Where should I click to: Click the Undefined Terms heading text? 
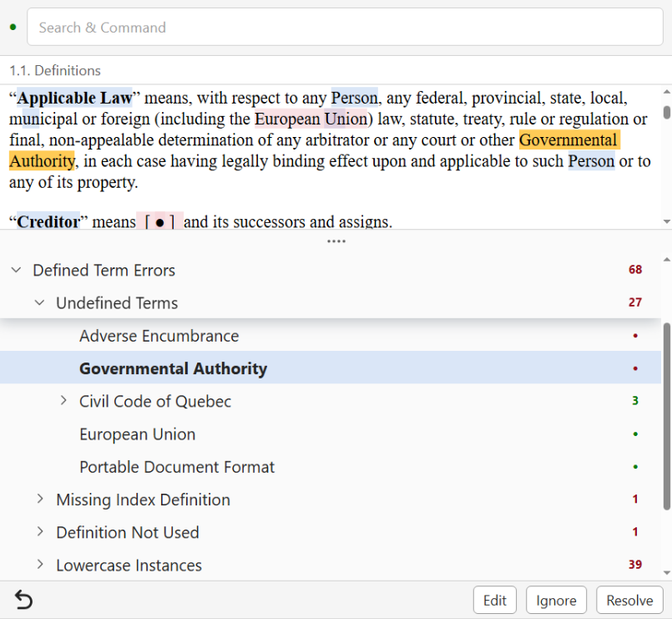tap(117, 303)
